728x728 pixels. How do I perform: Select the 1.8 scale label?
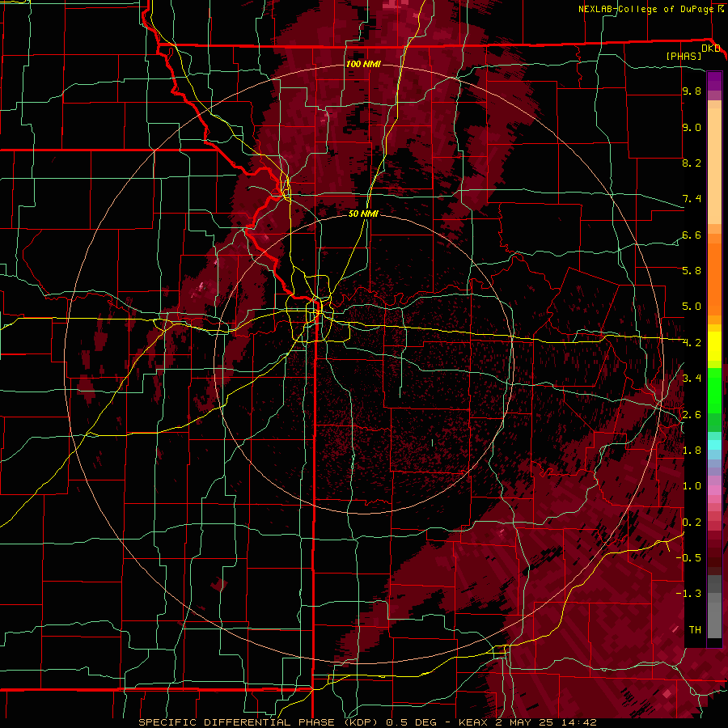coord(692,451)
